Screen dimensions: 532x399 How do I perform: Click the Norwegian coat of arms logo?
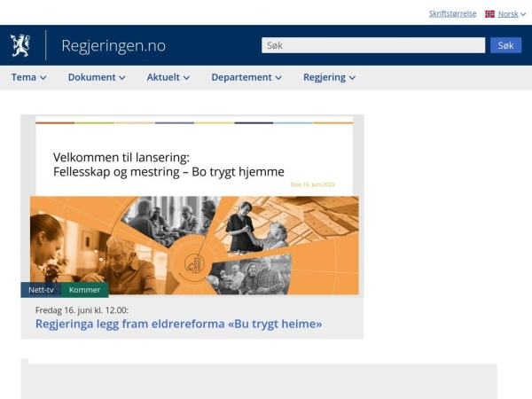(x=20, y=45)
